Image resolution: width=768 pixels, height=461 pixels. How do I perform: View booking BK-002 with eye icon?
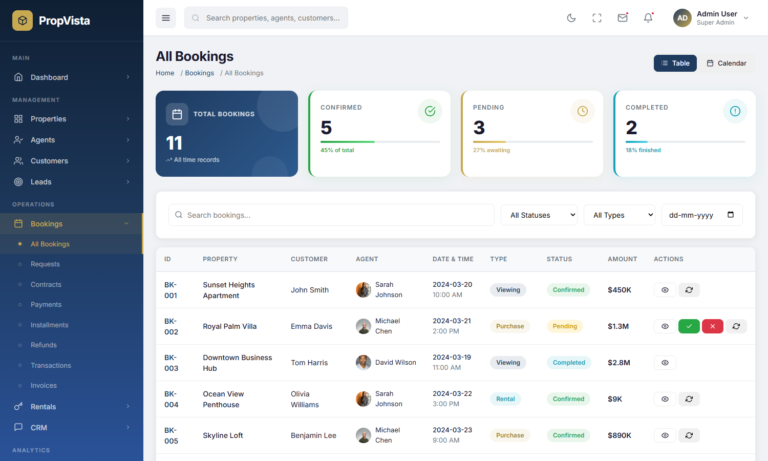click(x=665, y=326)
